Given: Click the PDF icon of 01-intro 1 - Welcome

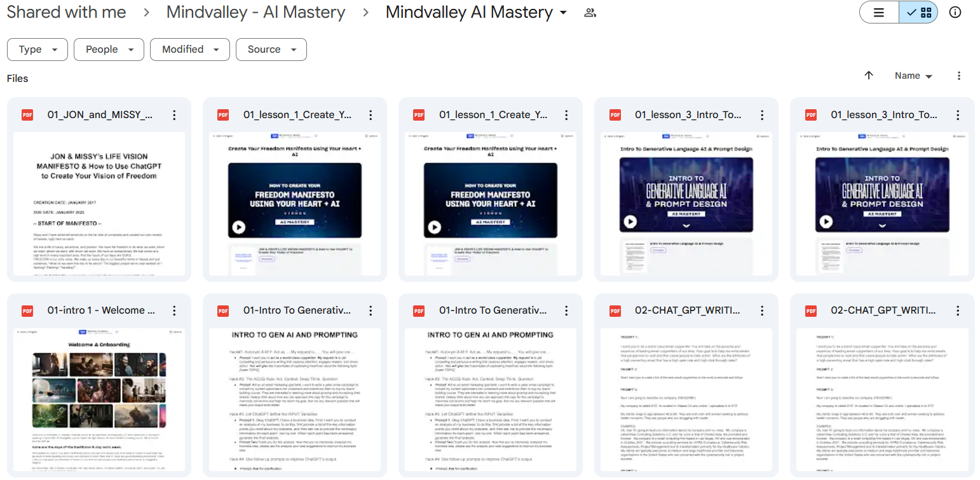Looking at the screenshot, I should click(x=27, y=310).
